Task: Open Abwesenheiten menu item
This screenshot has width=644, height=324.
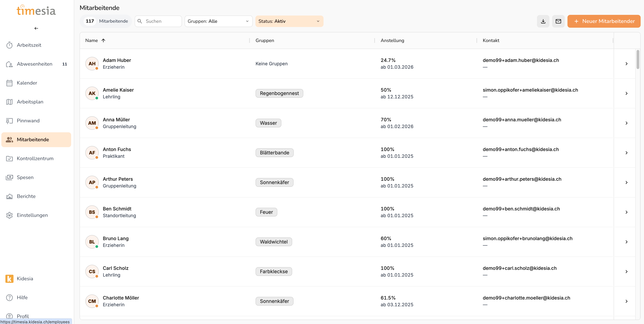Action: click(x=35, y=64)
